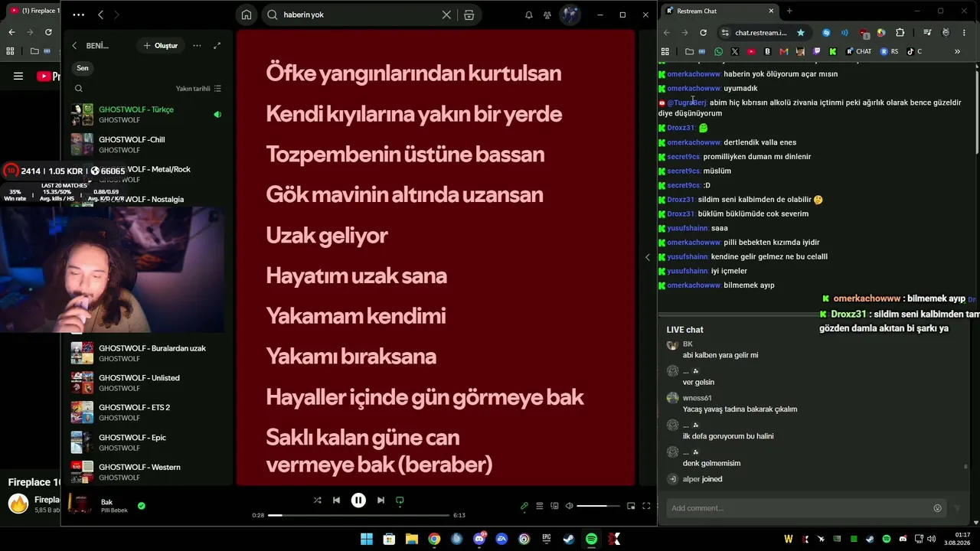980x551 pixels.
Task: Open the Spotify play queue
Action: pyautogui.click(x=540, y=506)
